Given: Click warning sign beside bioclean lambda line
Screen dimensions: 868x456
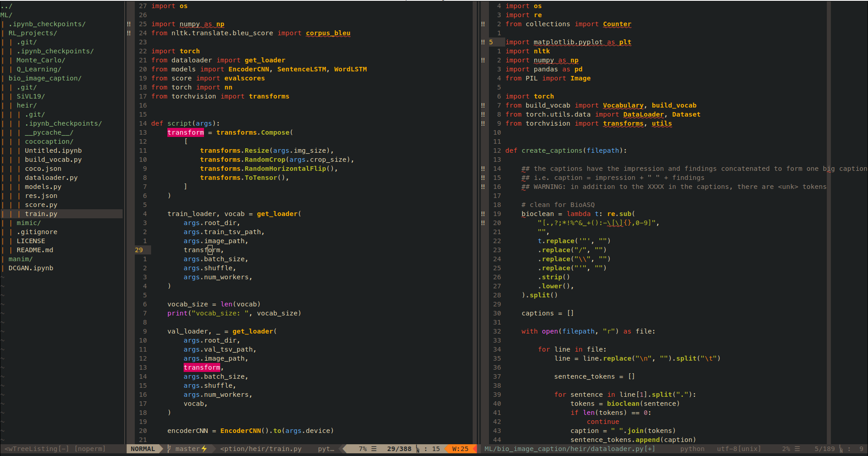Looking at the screenshot, I should 483,214.
